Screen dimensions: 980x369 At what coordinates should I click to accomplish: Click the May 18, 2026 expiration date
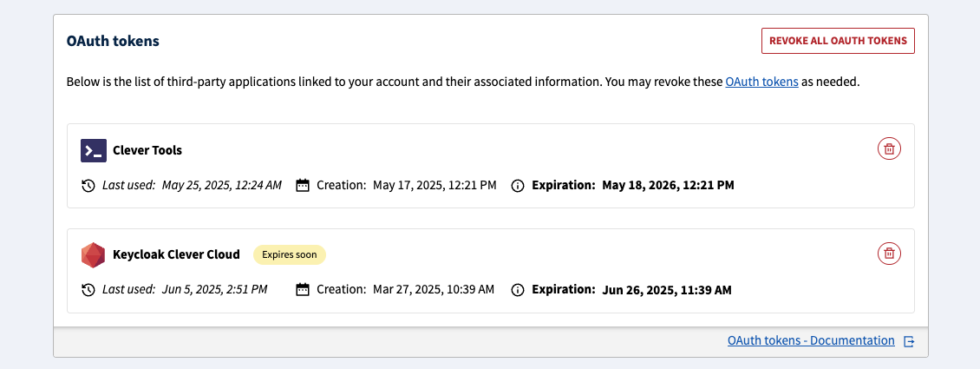pyautogui.click(x=668, y=185)
